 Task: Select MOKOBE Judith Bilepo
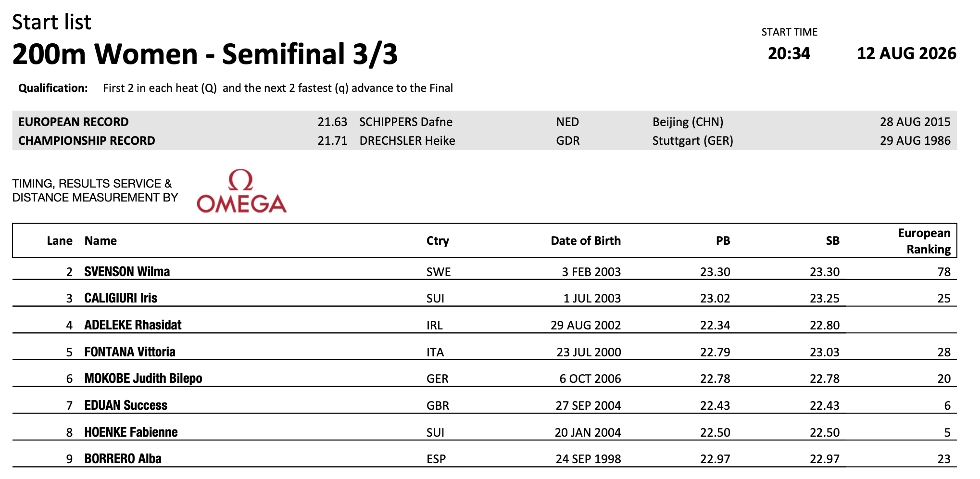[x=143, y=378]
